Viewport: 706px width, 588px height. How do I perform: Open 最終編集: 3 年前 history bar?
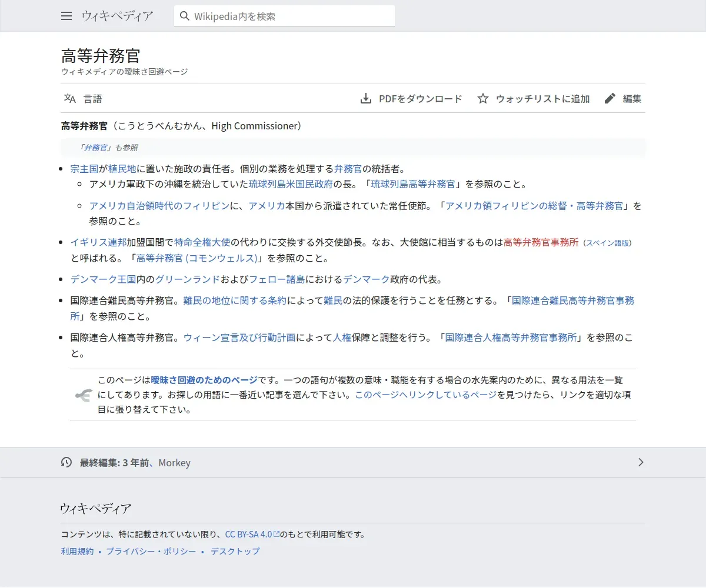click(353, 462)
